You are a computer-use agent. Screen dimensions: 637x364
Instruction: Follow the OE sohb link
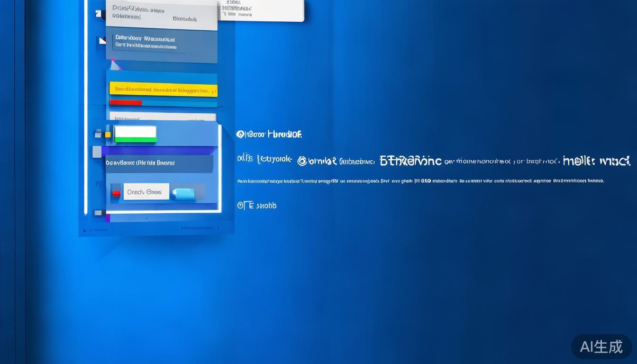pos(256,205)
